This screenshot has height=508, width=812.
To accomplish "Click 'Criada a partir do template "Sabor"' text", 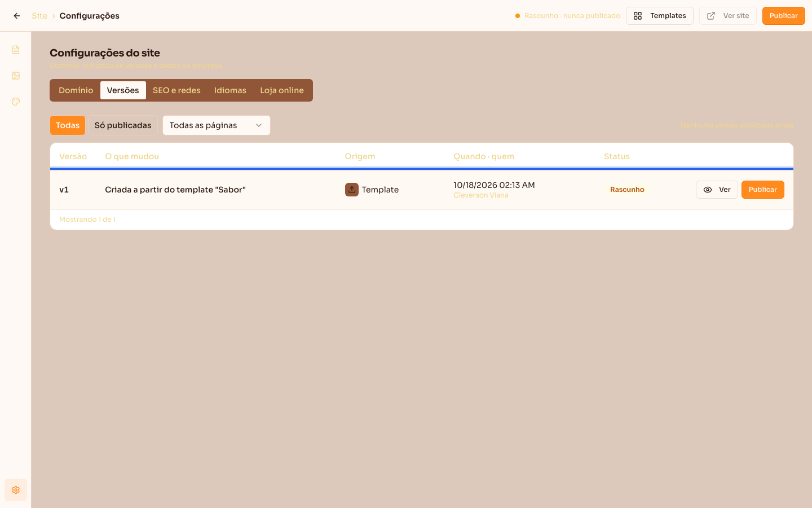I will [x=175, y=190].
